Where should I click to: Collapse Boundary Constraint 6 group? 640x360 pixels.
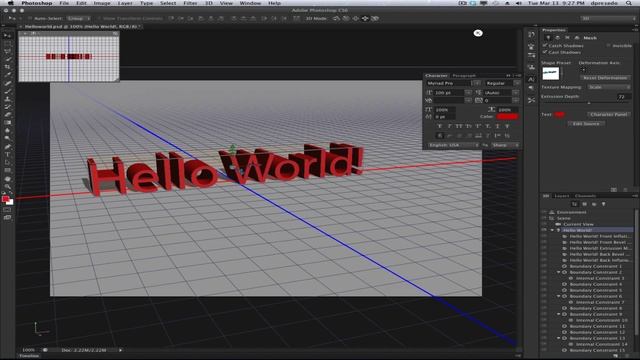[x=558, y=296]
